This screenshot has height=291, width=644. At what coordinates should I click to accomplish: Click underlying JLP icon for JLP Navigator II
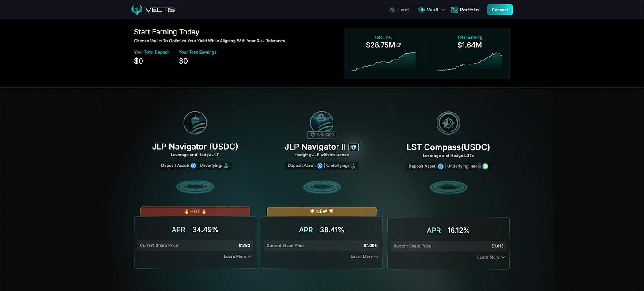click(353, 166)
